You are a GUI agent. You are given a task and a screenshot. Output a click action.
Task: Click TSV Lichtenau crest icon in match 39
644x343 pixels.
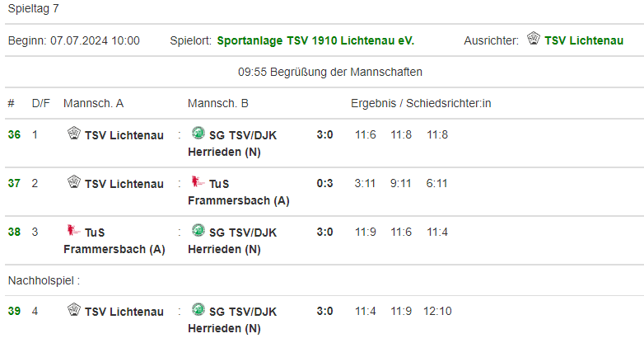pos(74,309)
